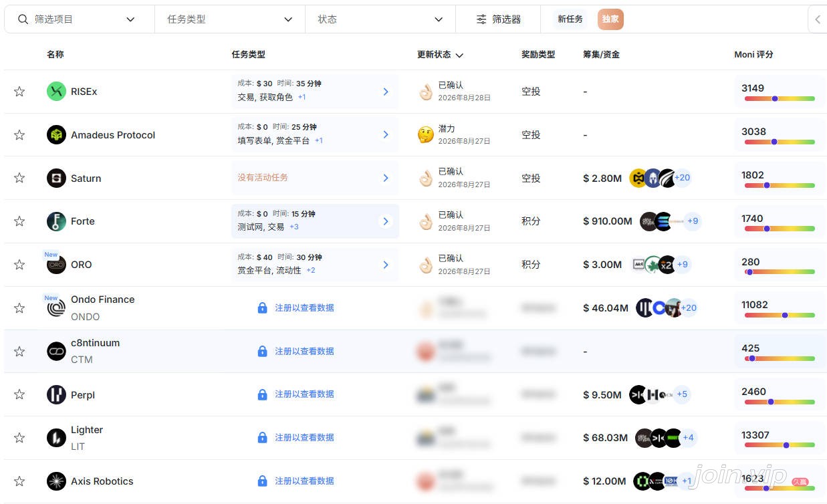Image resolution: width=827 pixels, height=504 pixels.
Task: Click the lock icon in c8ntinuum row
Action: [263, 351]
